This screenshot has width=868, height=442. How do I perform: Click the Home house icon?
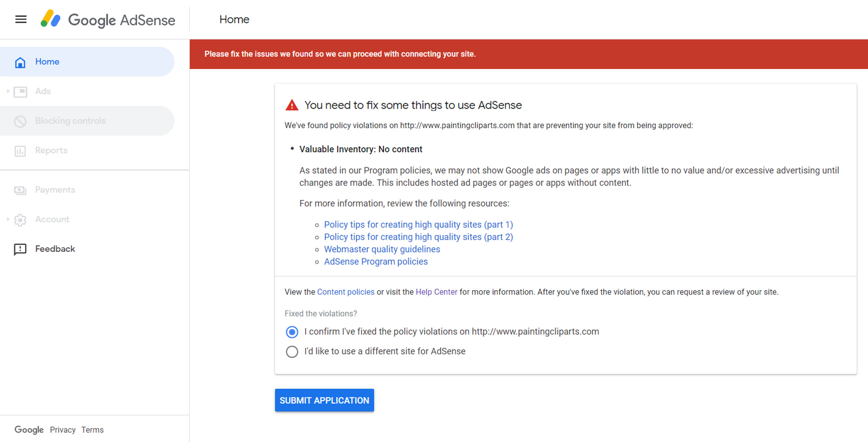[x=20, y=62]
